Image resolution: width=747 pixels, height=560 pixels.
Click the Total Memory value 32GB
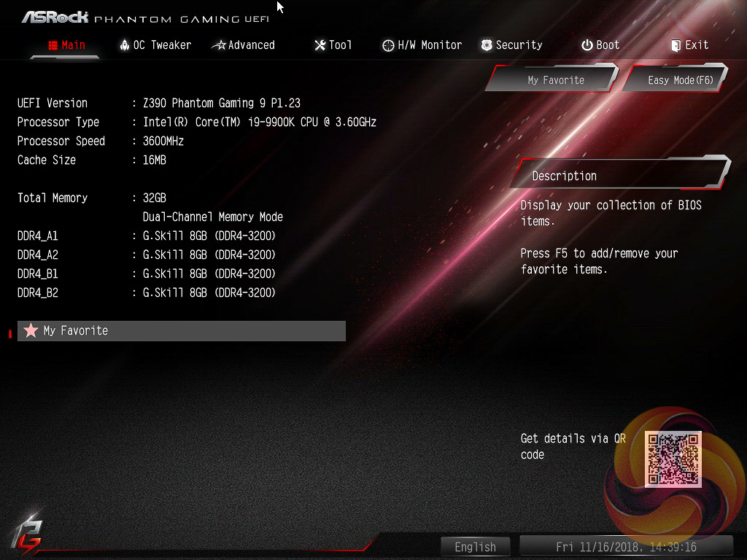pos(155,198)
